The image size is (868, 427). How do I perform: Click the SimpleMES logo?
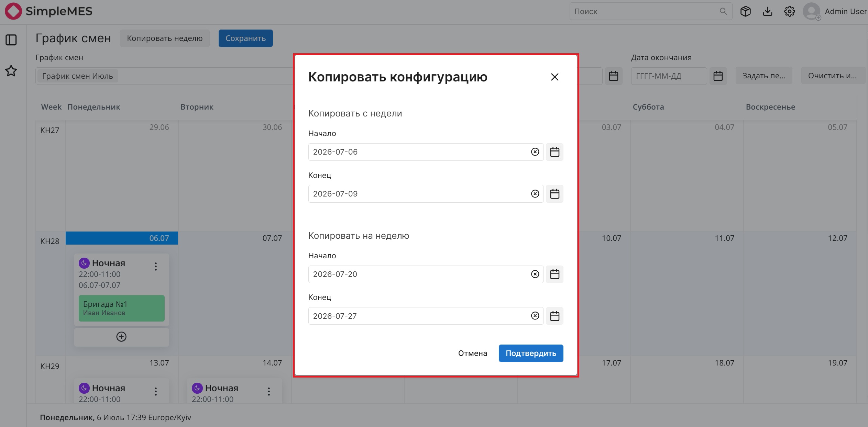[48, 11]
